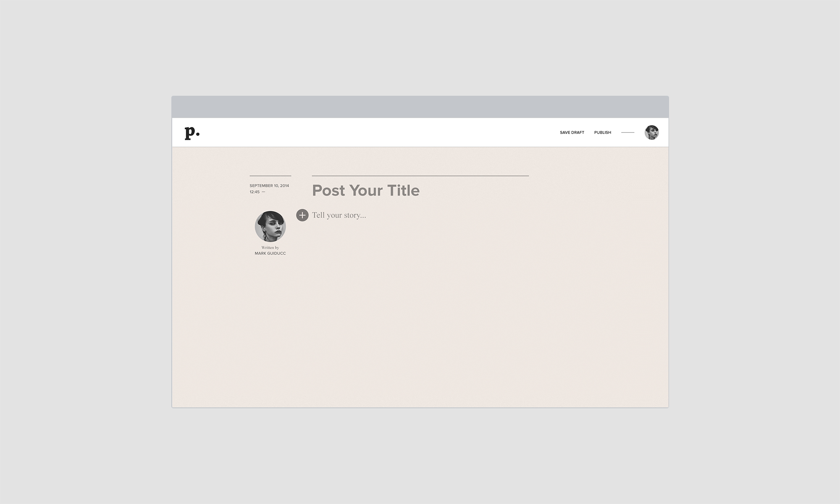Image resolution: width=840 pixels, height=504 pixels.
Task: Click the SEPTEMBER 10, 2014 date text
Action: 269,186
